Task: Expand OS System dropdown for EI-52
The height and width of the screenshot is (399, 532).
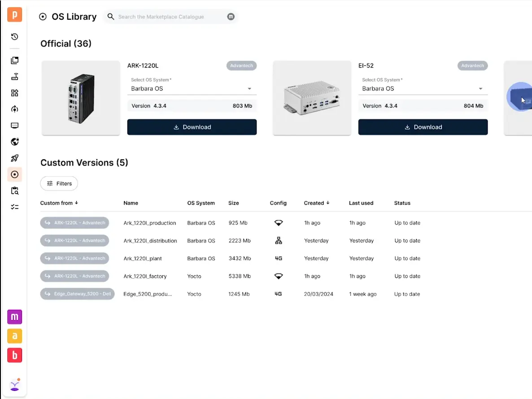Action: 480,89
